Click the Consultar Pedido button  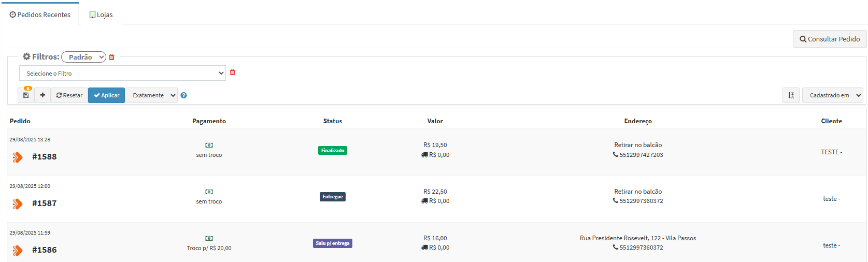click(829, 39)
